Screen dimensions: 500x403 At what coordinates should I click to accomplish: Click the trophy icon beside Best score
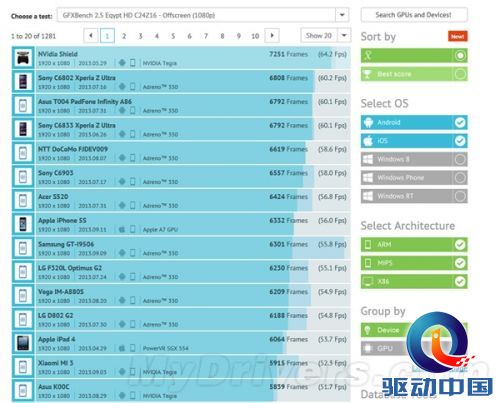(367, 74)
